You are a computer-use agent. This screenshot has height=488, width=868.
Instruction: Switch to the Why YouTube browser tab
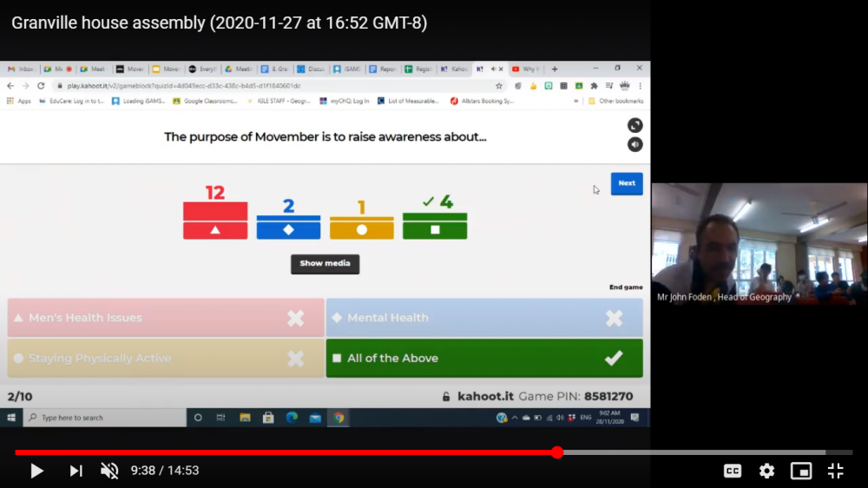click(526, 69)
